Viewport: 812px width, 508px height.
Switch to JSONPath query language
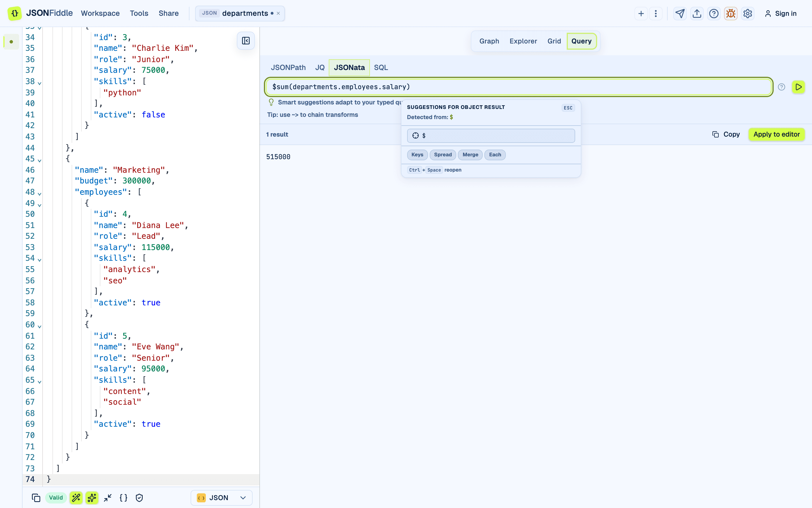click(x=288, y=67)
